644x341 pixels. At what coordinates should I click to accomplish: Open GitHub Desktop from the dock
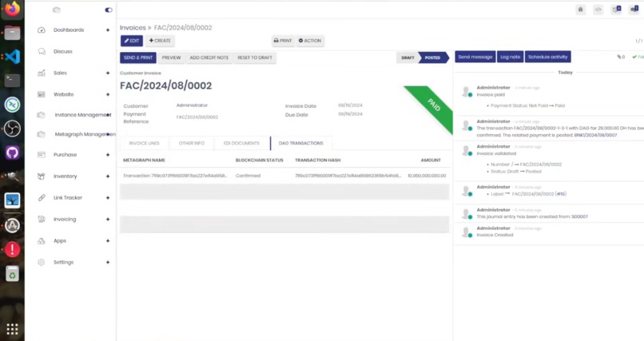pyautogui.click(x=12, y=153)
